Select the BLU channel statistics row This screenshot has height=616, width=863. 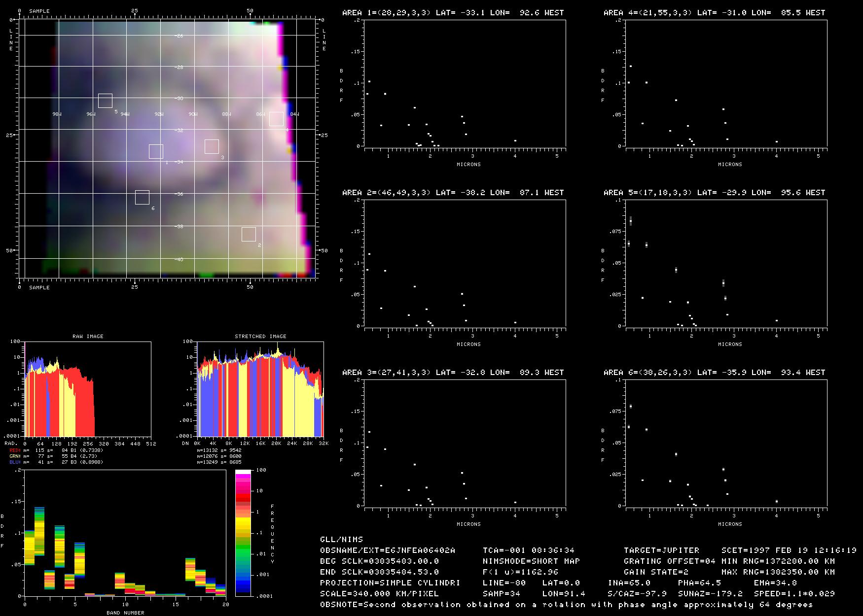tap(57, 462)
